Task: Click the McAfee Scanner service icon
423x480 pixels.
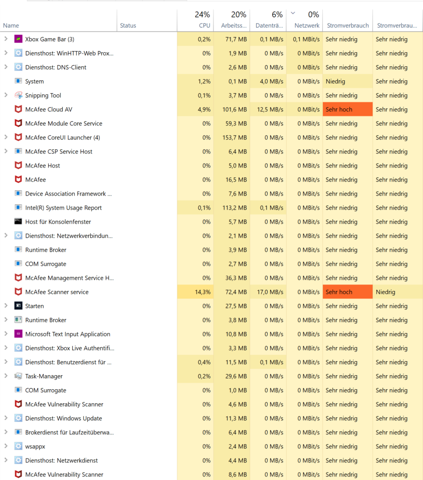Action: (x=18, y=292)
